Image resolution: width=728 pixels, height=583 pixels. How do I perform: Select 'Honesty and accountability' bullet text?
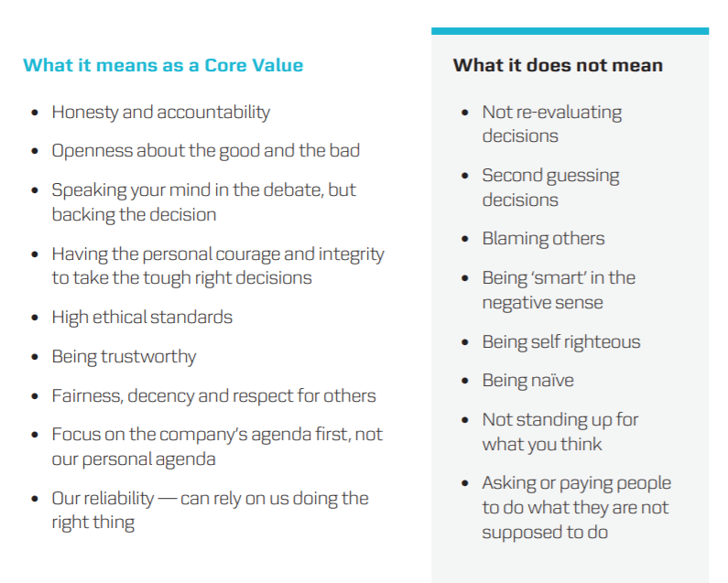(x=160, y=113)
